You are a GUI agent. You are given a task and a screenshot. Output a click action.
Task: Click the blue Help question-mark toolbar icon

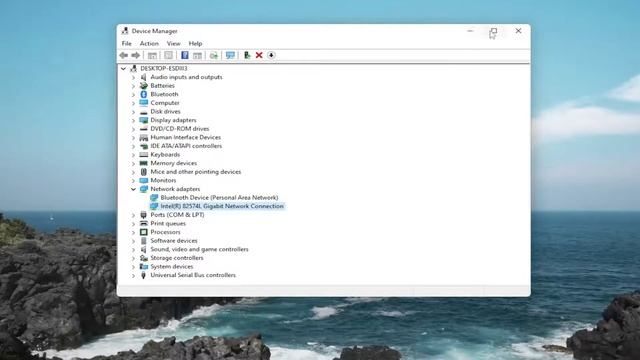184,55
